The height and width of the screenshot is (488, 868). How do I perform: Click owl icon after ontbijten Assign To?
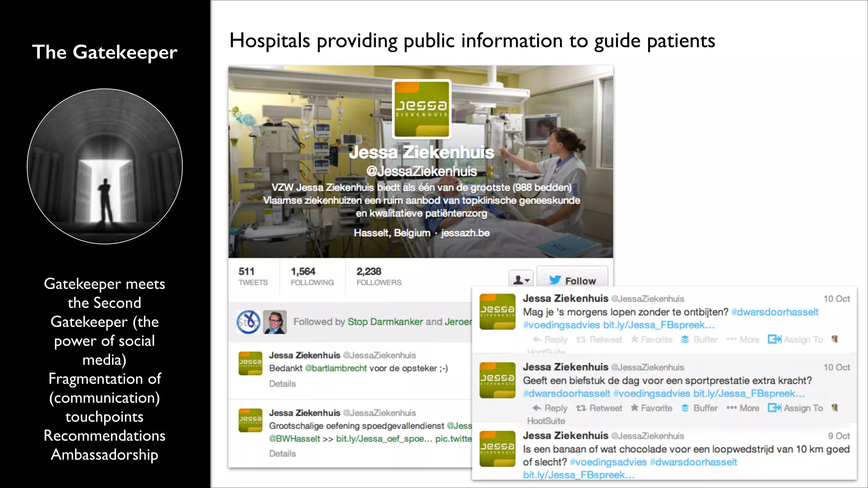pos(835,339)
